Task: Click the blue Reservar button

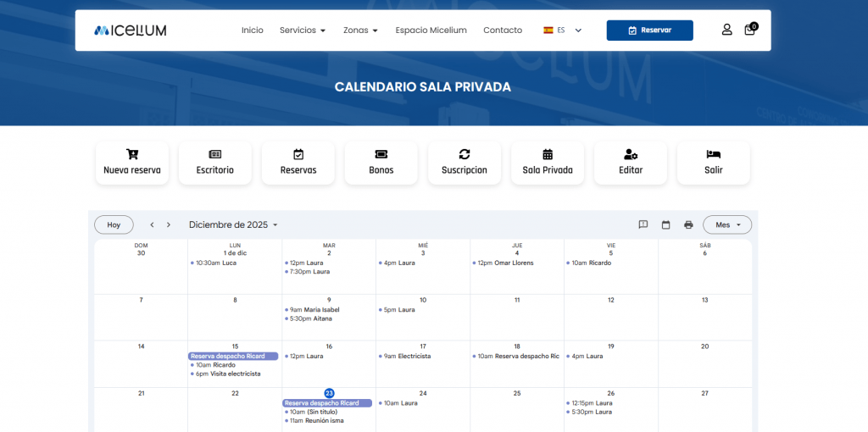Action: tap(649, 30)
